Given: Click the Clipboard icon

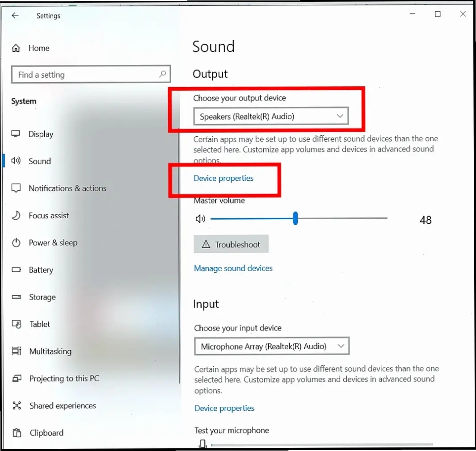Looking at the screenshot, I should coord(17,433).
